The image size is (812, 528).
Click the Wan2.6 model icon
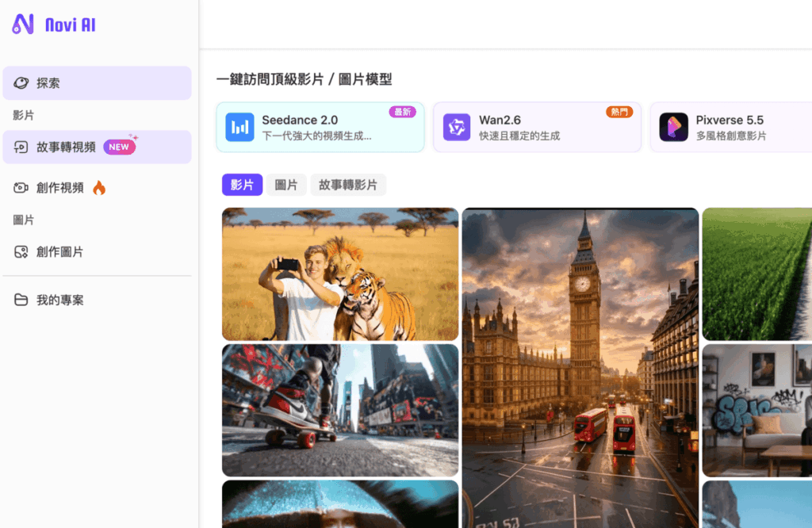456,127
